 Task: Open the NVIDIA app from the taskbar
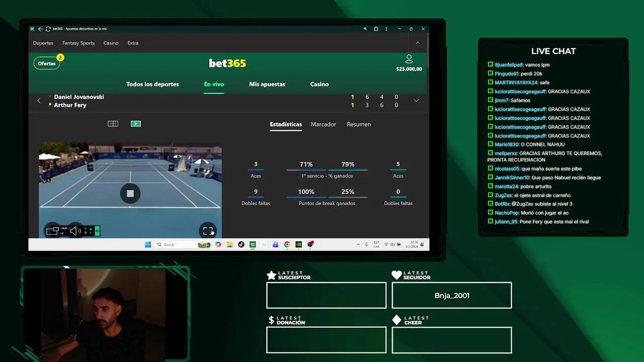pos(298,244)
